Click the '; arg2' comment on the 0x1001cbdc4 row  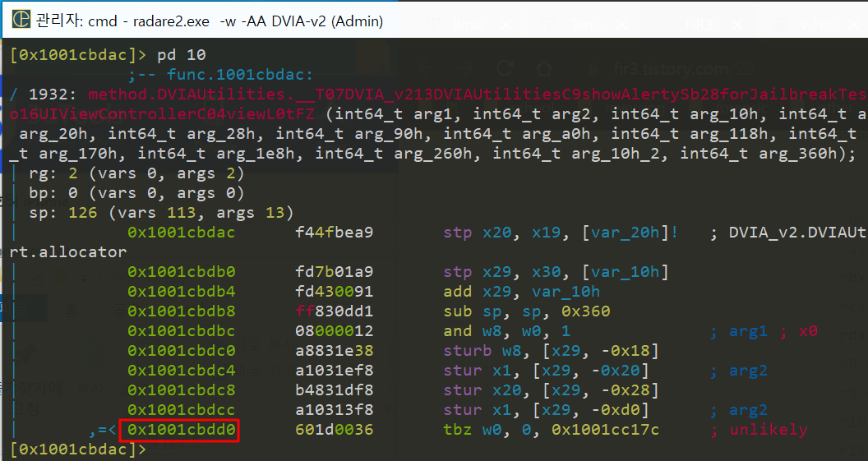pos(739,371)
